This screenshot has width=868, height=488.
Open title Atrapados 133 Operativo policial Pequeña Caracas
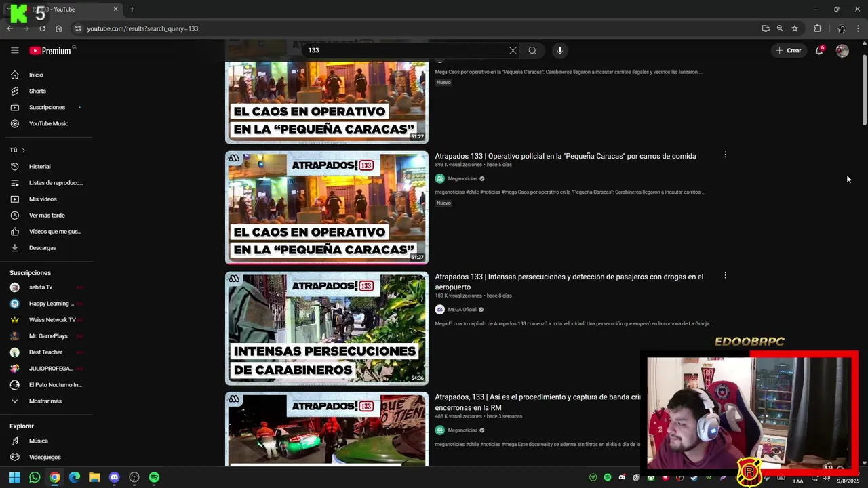click(x=566, y=156)
